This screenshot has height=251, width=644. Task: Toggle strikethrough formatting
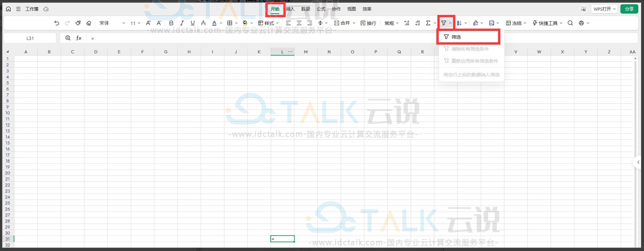tap(203, 23)
